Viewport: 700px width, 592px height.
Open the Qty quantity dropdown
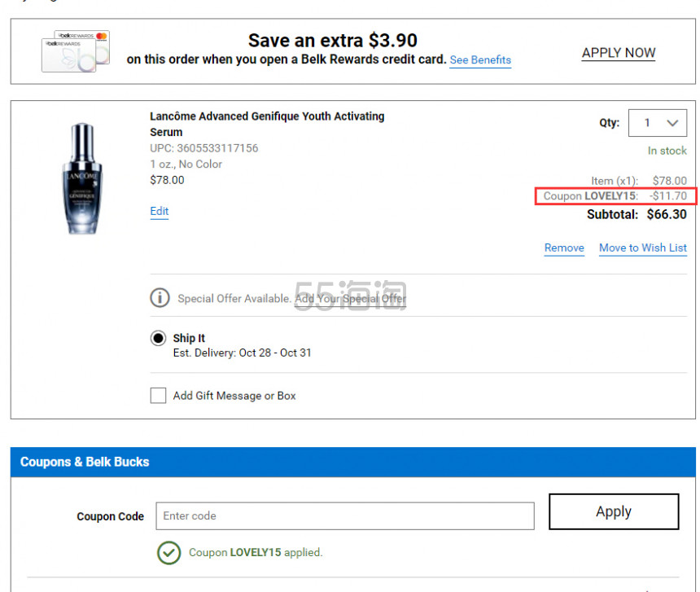(x=658, y=123)
